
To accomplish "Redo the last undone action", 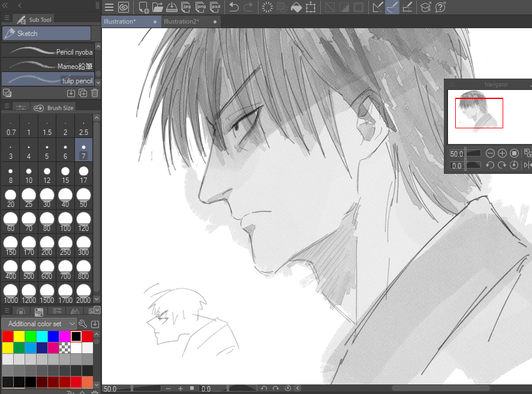I will click(247, 7).
